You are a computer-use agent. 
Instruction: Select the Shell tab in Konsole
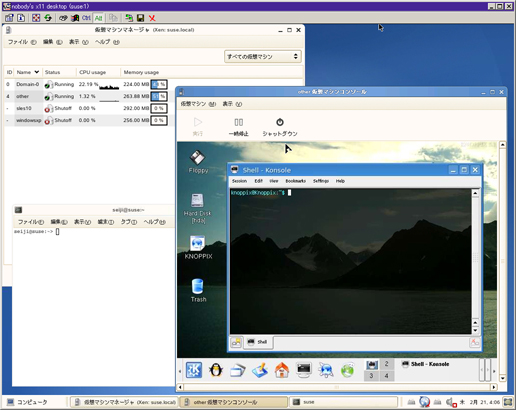[258, 342]
